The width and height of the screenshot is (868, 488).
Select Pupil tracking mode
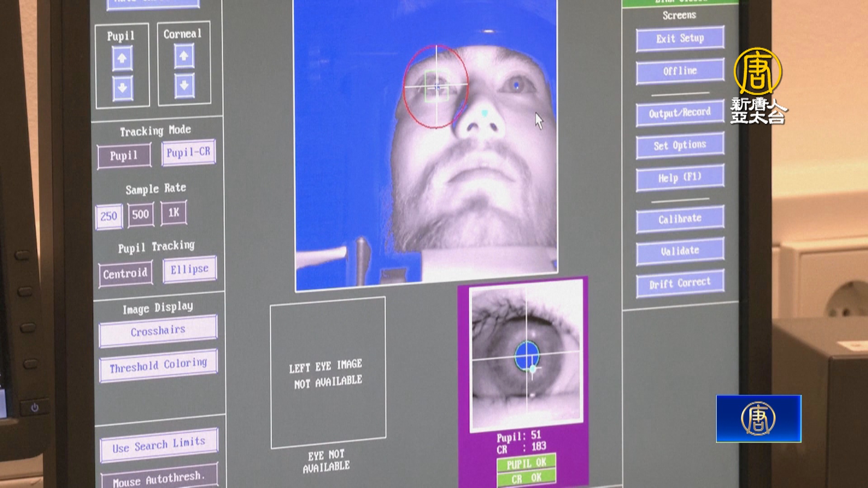[124, 156]
